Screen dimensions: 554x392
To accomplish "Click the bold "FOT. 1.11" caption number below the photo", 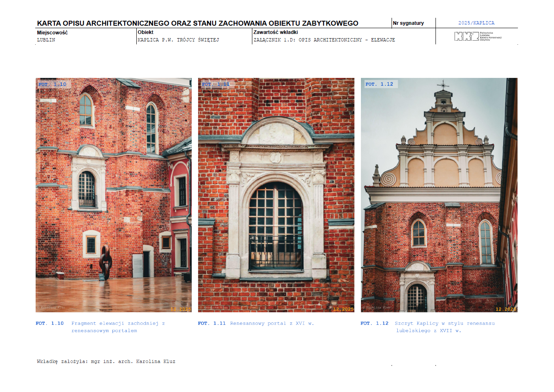I will pos(212,323).
